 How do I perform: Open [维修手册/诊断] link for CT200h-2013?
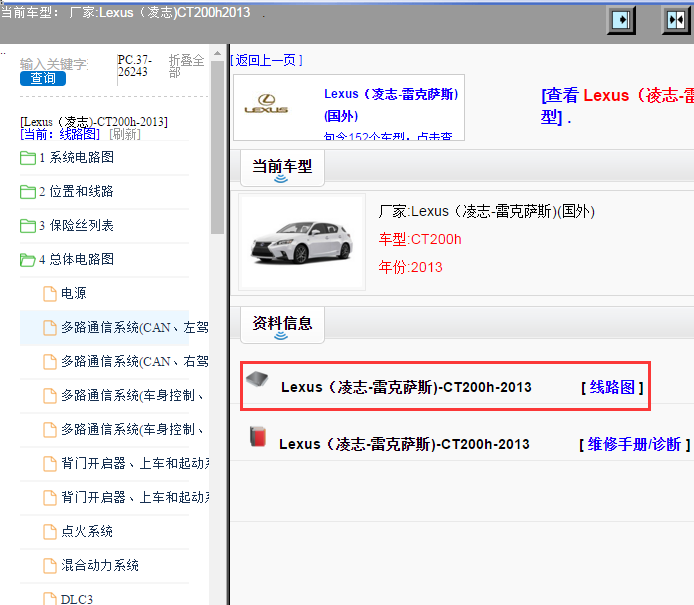pos(635,444)
